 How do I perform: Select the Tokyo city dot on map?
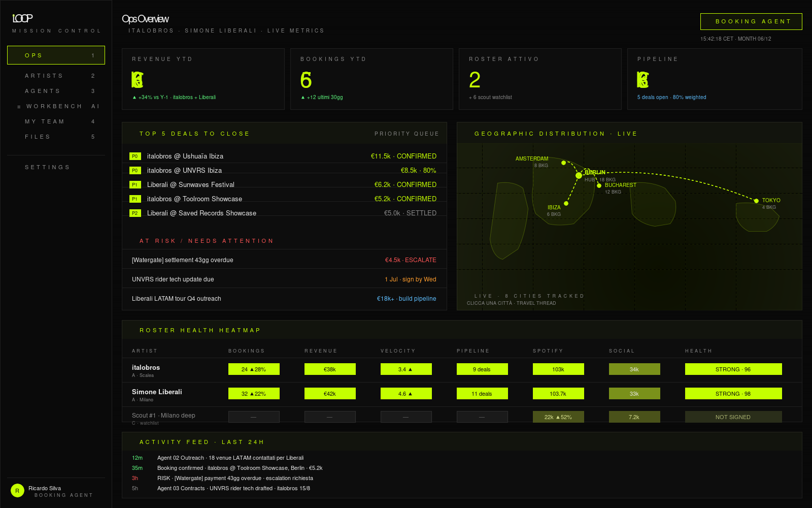click(756, 201)
